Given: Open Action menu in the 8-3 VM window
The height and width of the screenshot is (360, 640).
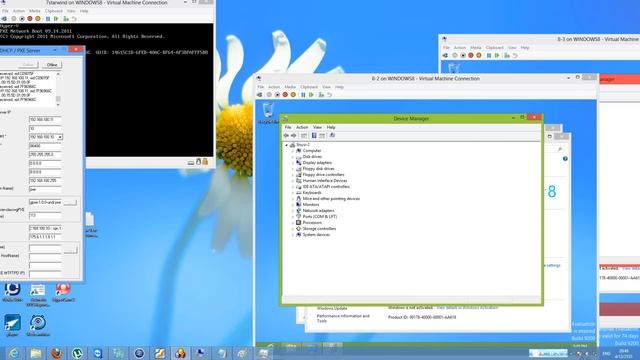Looking at the screenshot, I should point(460,48).
